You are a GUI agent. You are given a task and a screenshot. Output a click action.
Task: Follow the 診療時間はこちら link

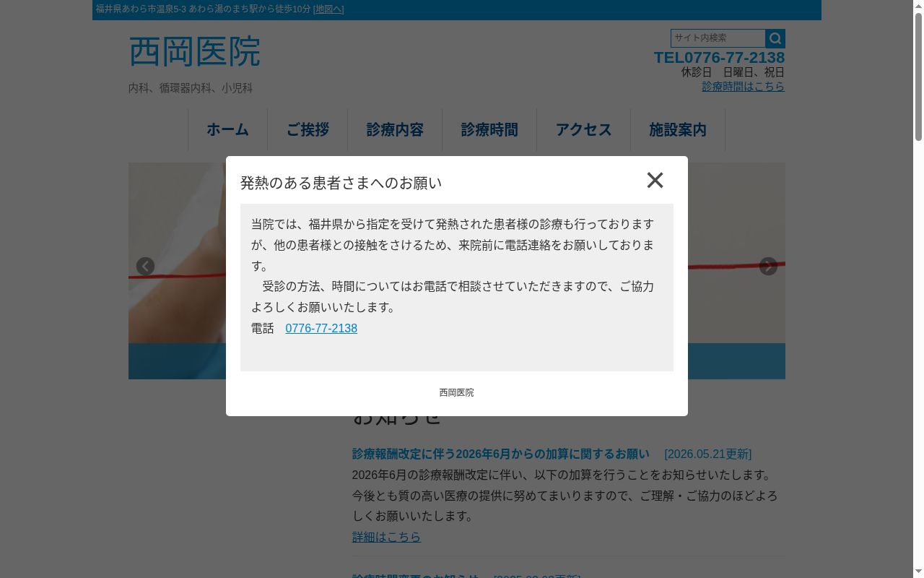click(743, 86)
